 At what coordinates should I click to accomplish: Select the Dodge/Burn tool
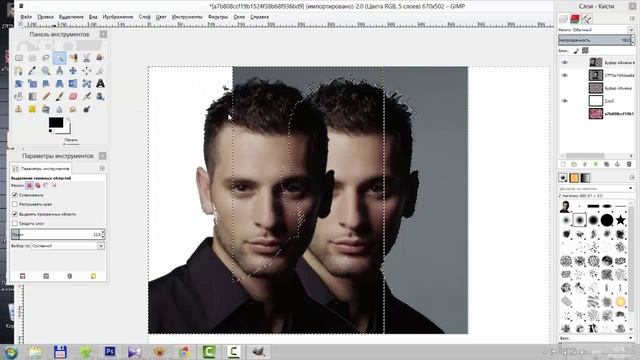click(87, 109)
